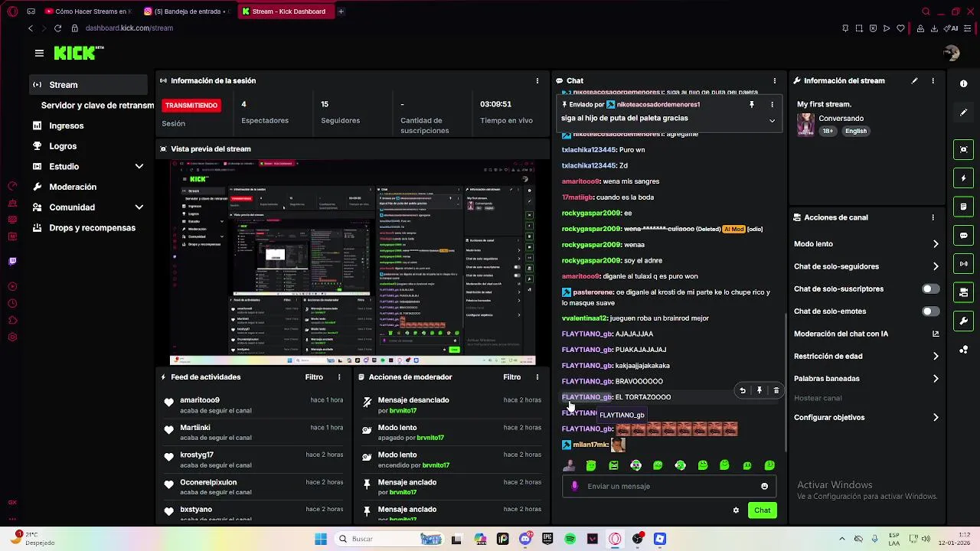Toggle the lightning activity feed widget icon

tap(963, 178)
